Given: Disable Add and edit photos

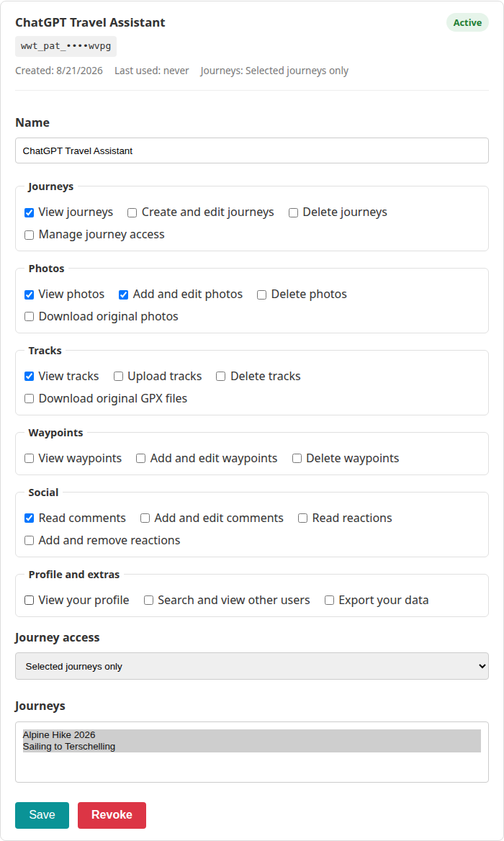Looking at the screenshot, I should pyautogui.click(x=123, y=294).
